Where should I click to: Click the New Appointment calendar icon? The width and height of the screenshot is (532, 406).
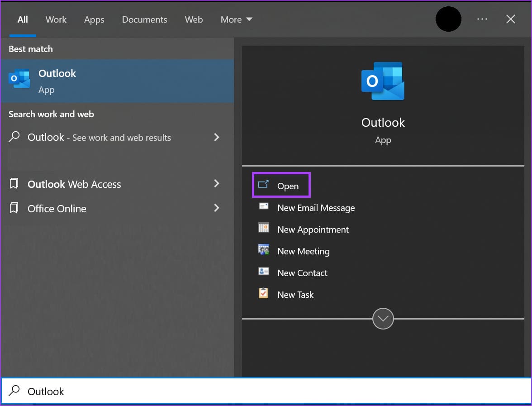tap(264, 228)
